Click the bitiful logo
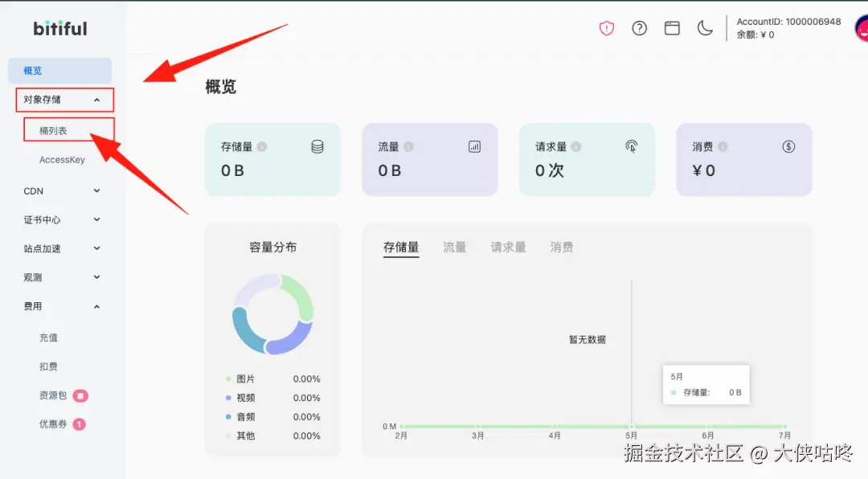 click(x=60, y=28)
